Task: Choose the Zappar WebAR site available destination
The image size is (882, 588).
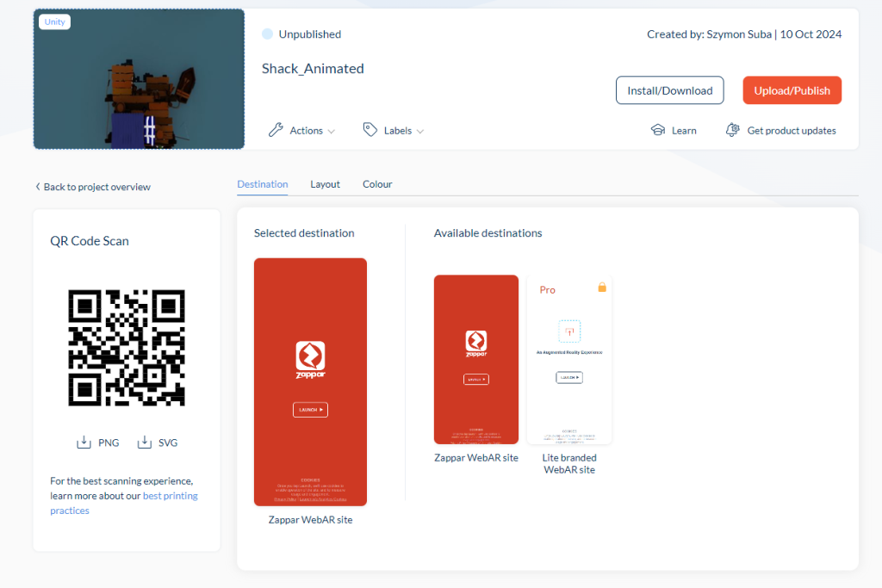Action: pos(476,359)
